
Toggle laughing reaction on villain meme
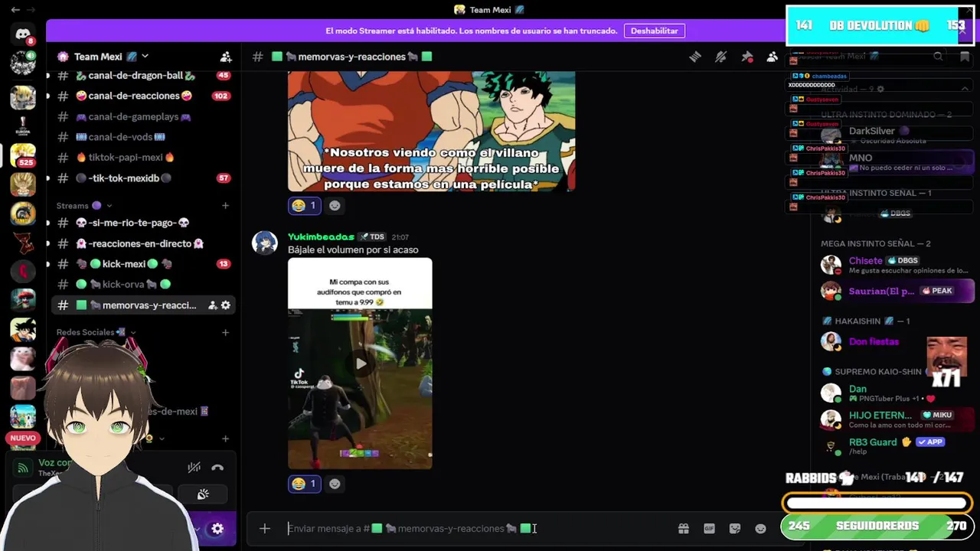click(304, 205)
